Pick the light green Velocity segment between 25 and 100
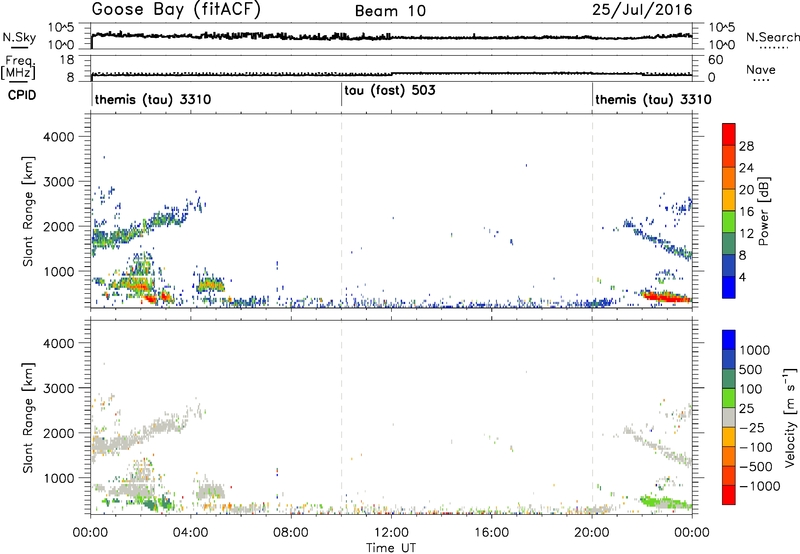The height and width of the screenshot is (554, 800). [729, 398]
